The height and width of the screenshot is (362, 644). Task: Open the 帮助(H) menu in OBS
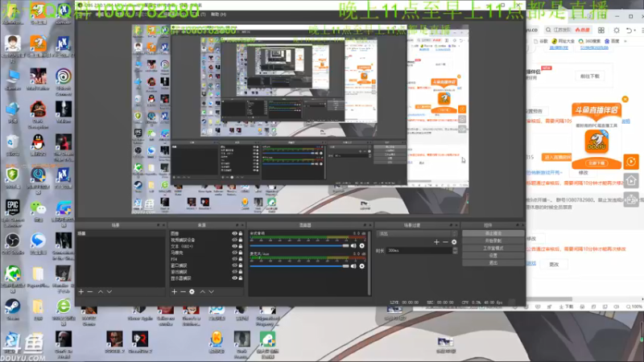pyautogui.click(x=218, y=14)
